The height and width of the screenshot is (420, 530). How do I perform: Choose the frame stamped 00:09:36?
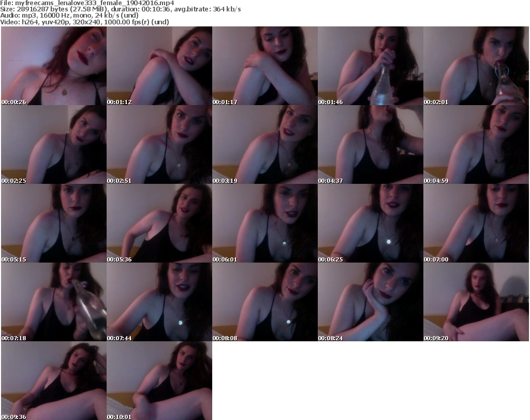click(x=54, y=381)
